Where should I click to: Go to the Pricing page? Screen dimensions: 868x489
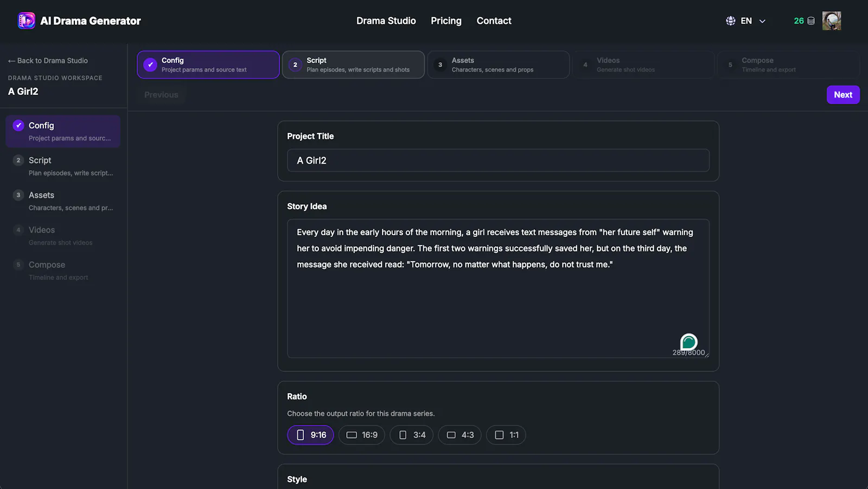pyautogui.click(x=446, y=21)
